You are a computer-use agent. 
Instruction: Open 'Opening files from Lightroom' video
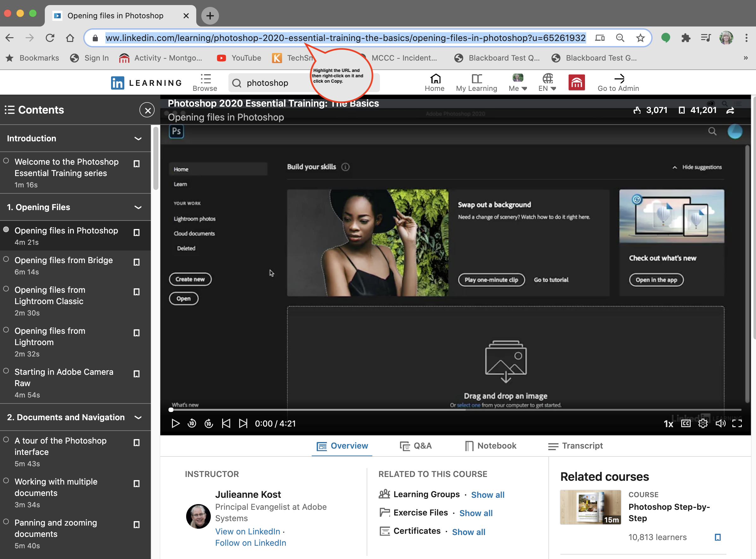pos(50,336)
